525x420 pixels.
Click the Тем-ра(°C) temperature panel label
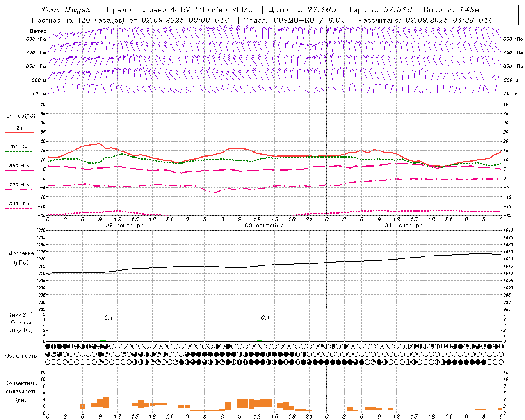click(19, 116)
